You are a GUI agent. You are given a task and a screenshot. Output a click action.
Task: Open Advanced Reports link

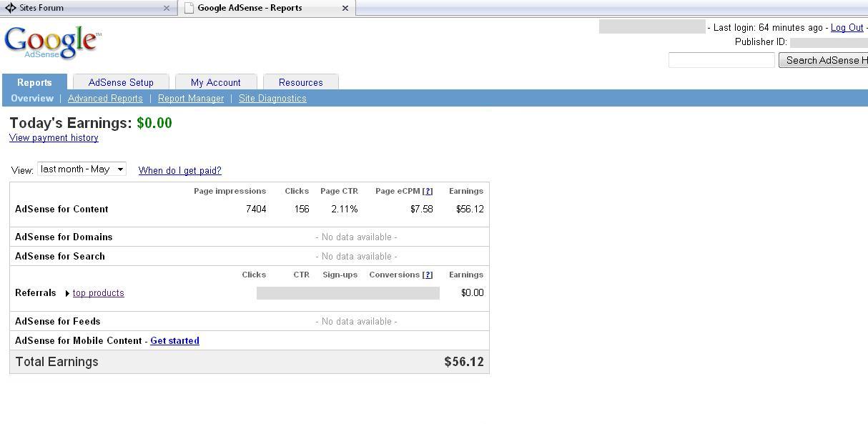(105, 99)
